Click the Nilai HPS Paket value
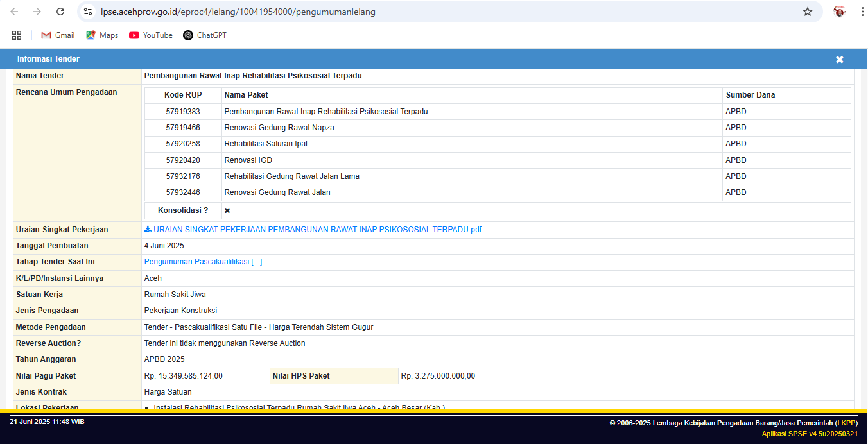The width and height of the screenshot is (868, 444). [x=438, y=376]
